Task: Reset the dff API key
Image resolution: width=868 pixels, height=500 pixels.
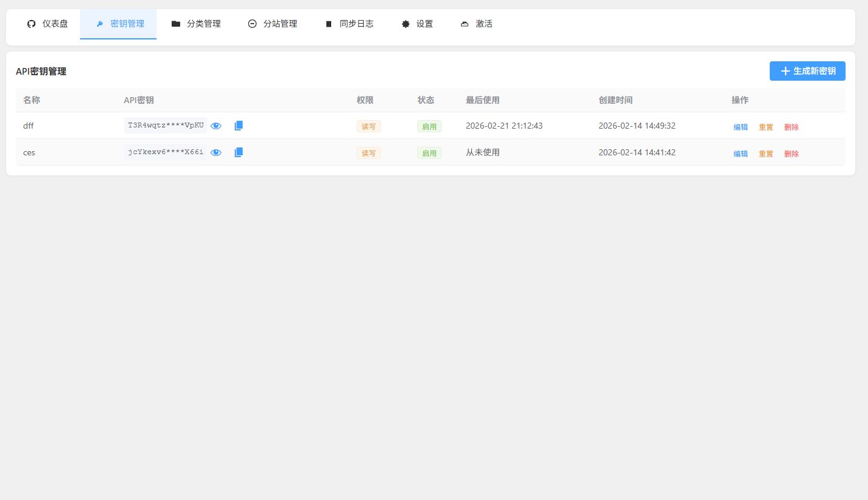Action: (x=766, y=127)
